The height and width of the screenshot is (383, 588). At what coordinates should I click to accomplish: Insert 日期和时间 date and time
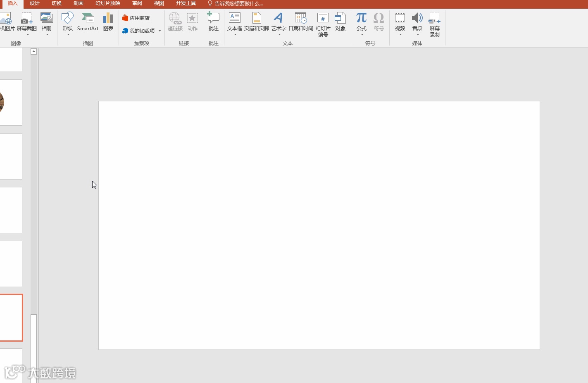click(301, 22)
